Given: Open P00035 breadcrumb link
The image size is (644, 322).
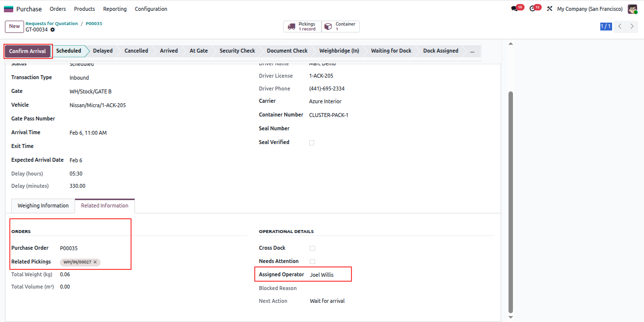Looking at the screenshot, I should (x=94, y=24).
